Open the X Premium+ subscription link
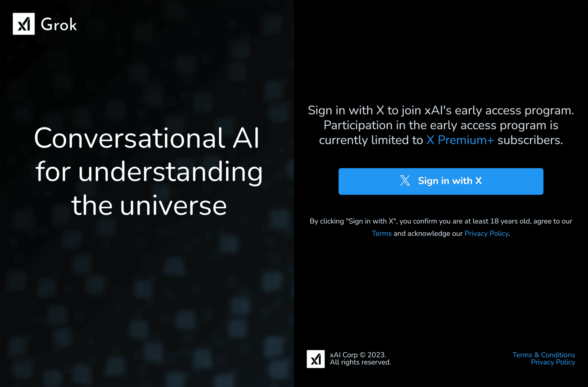Screen dimensions: 588x387 (460, 140)
